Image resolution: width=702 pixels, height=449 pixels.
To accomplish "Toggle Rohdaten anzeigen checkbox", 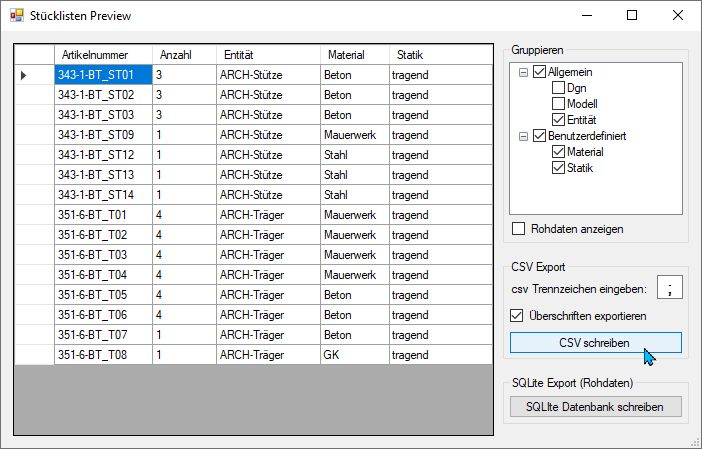I will pos(518,229).
